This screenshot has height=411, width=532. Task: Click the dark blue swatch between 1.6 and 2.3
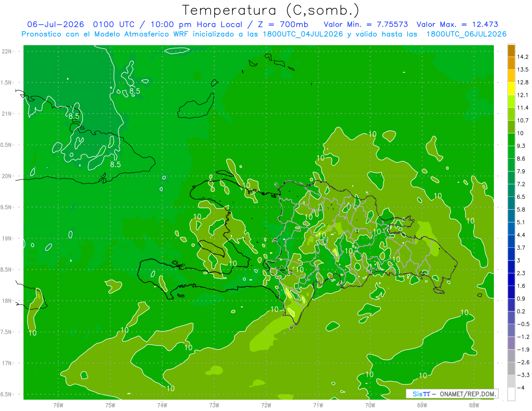[511, 279]
